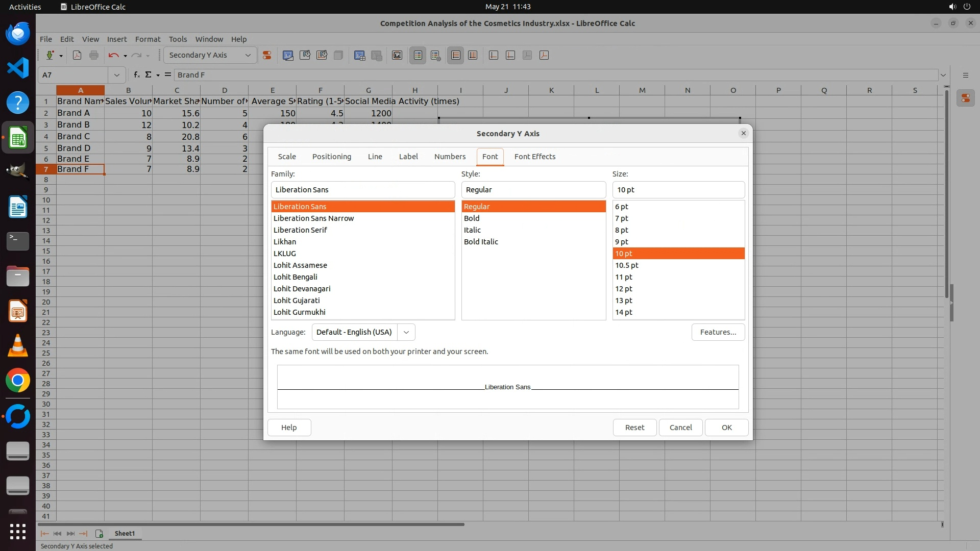Screen dimensions: 980x551
Task: Expand the Secondary Y Axis element selector
Action: 248,55
